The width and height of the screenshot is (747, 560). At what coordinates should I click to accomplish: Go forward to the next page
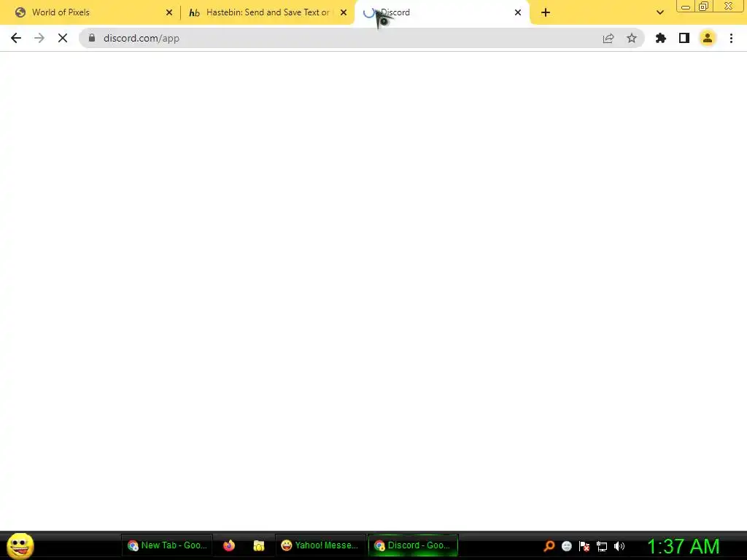tap(39, 38)
